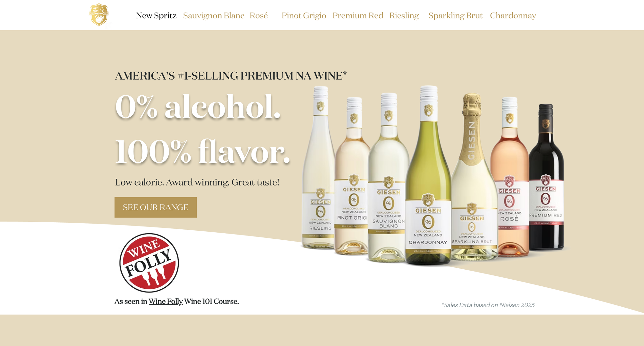The height and width of the screenshot is (346, 644).
Task: Open the New Spritz menu item
Action: (156, 15)
